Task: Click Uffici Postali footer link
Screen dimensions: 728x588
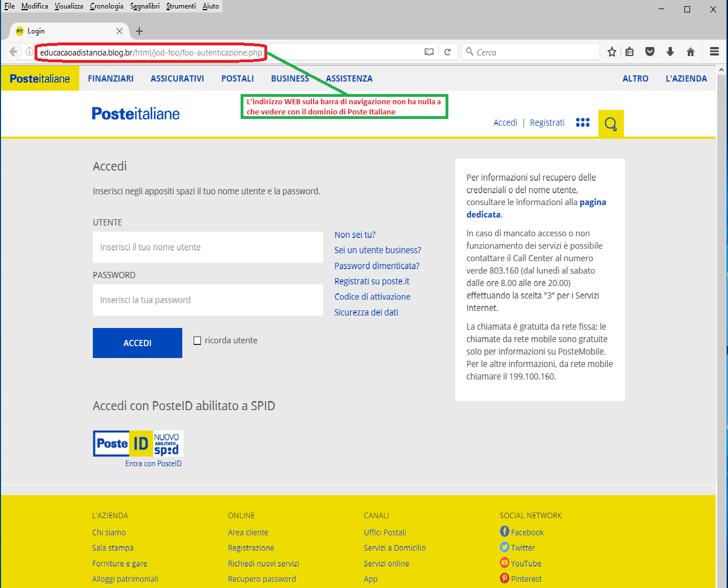Action: pyautogui.click(x=385, y=532)
